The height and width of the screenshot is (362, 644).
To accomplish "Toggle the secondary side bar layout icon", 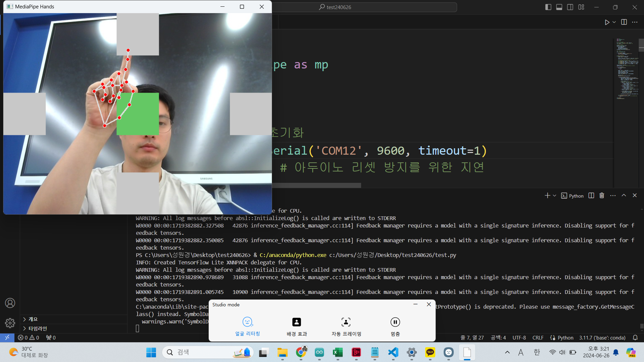I will point(570,7).
